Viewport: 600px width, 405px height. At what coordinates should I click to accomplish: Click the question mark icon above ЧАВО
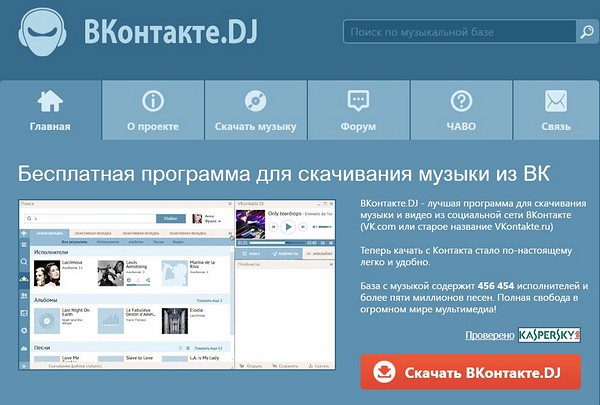[x=461, y=101]
